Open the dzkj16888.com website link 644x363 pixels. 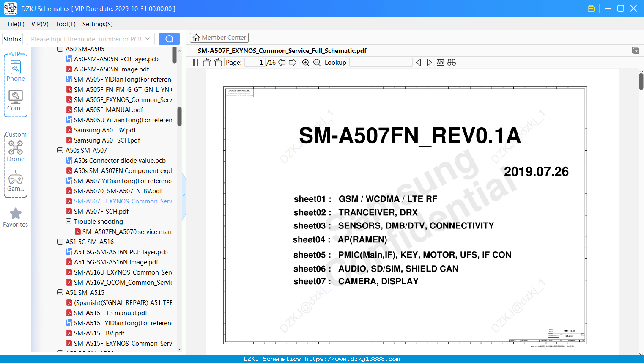(352, 359)
